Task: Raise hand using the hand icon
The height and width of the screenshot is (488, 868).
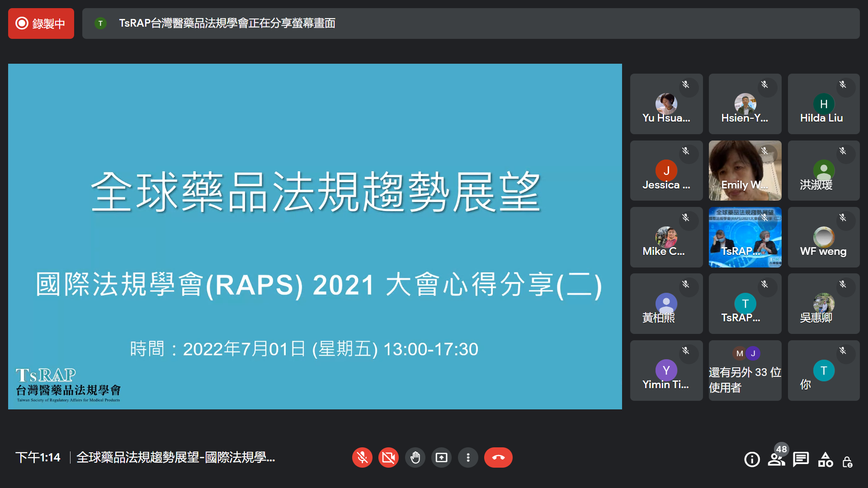Action: (415, 458)
